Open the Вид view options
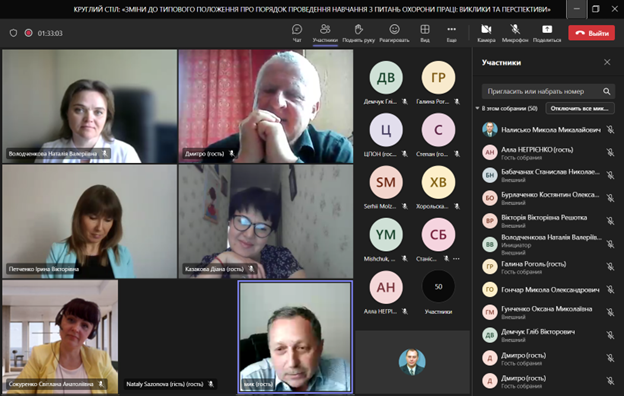Viewport: 624px width, 396px height. coord(425,33)
